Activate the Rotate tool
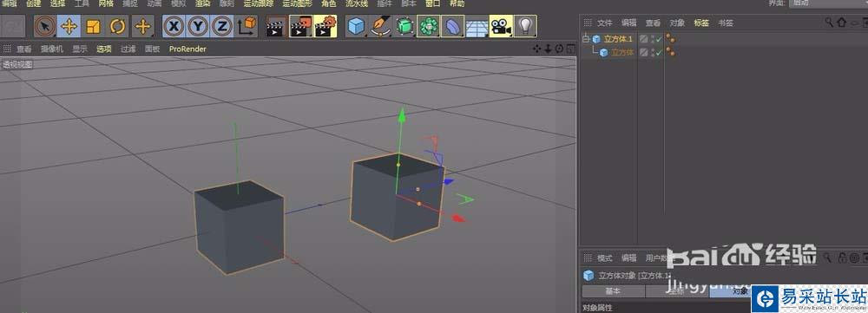868x313 pixels. point(117,26)
